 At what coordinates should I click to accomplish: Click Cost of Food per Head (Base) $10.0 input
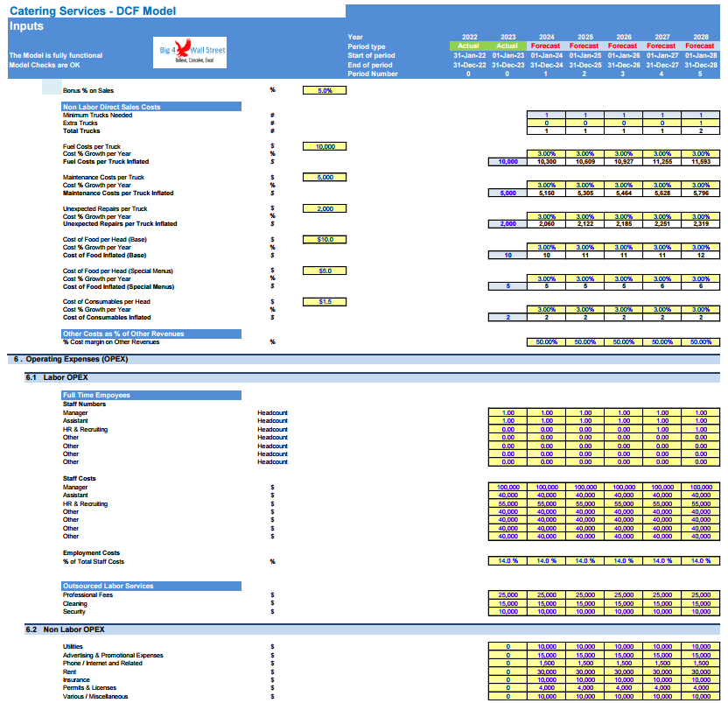click(x=325, y=239)
